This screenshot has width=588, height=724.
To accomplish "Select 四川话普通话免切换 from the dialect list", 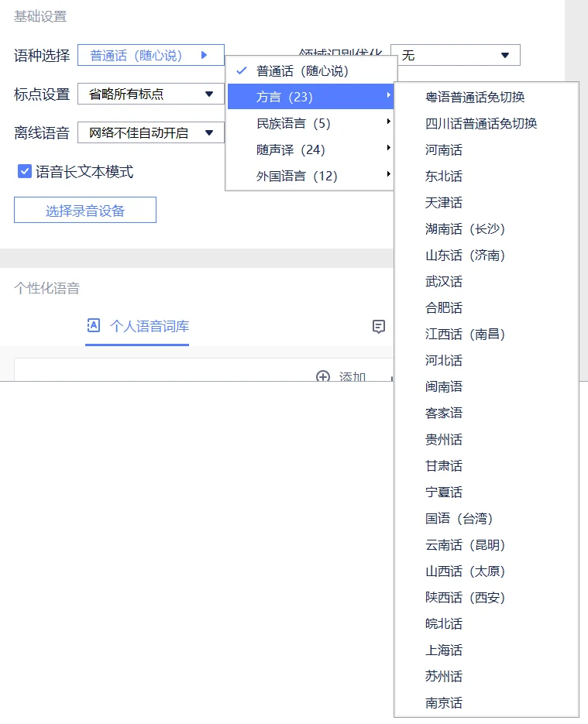I will coord(481,124).
